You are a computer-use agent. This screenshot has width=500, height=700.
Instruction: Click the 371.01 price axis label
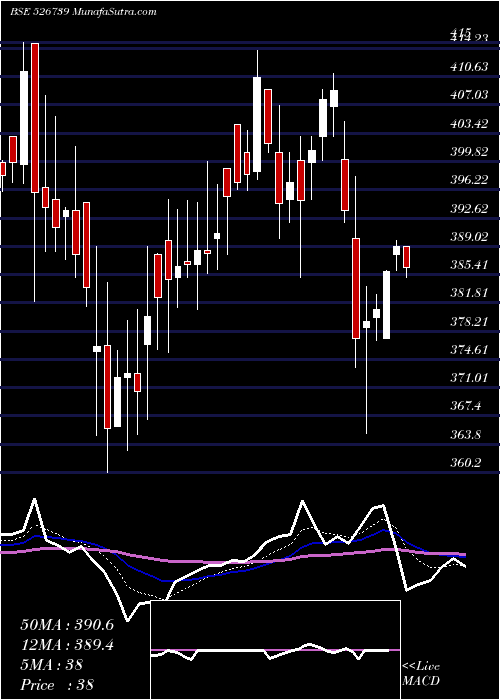click(468, 378)
